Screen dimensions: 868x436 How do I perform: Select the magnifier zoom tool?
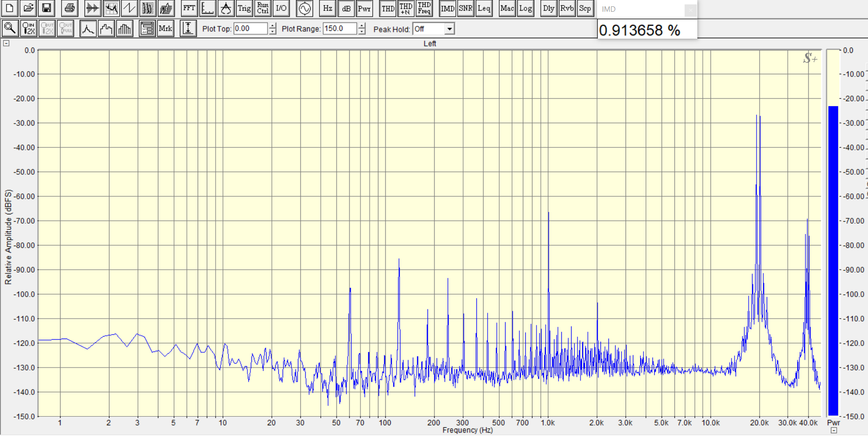[x=10, y=28]
